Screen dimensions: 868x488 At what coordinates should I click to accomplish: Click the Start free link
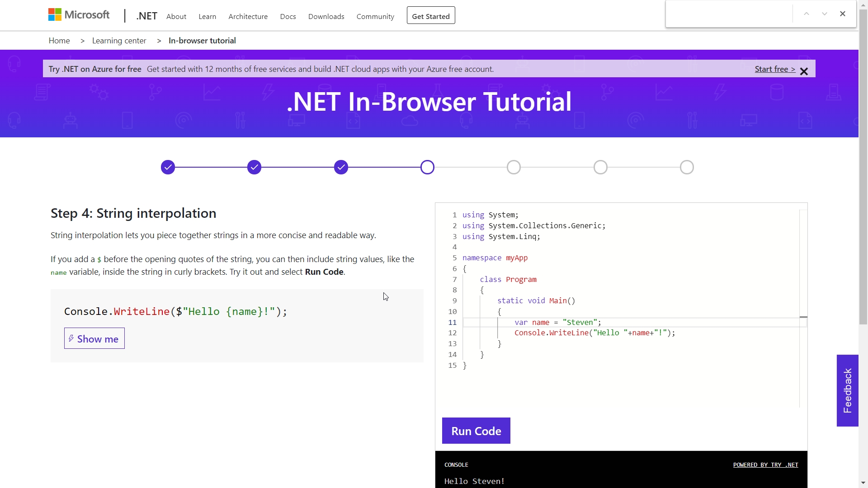point(775,69)
